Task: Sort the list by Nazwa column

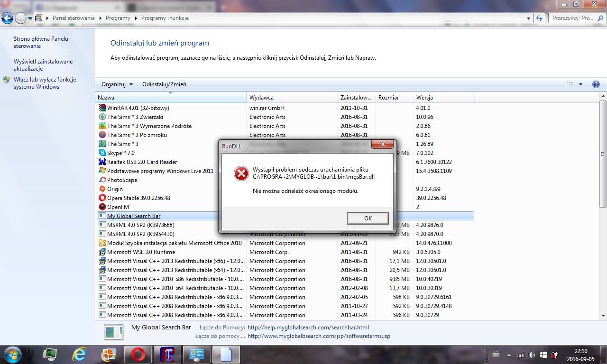Action: (x=171, y=98)
